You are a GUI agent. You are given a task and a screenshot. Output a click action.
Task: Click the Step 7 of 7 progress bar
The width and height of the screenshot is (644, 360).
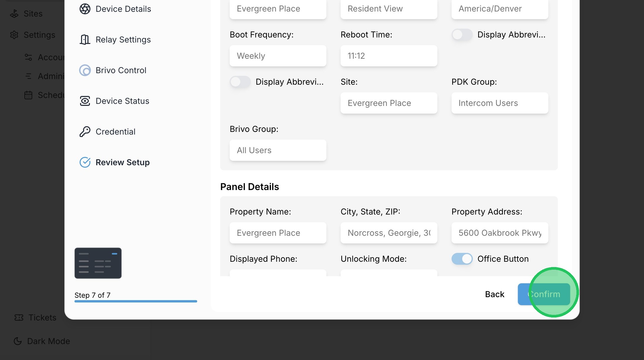point(136,301)
